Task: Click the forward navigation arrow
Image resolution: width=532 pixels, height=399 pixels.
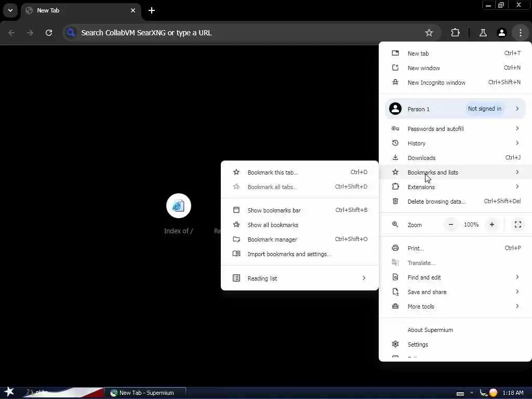Action: pos(30,33)
